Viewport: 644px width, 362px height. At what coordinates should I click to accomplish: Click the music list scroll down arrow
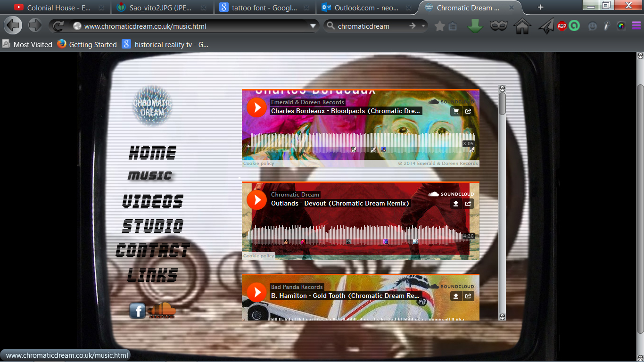(502, 317)
